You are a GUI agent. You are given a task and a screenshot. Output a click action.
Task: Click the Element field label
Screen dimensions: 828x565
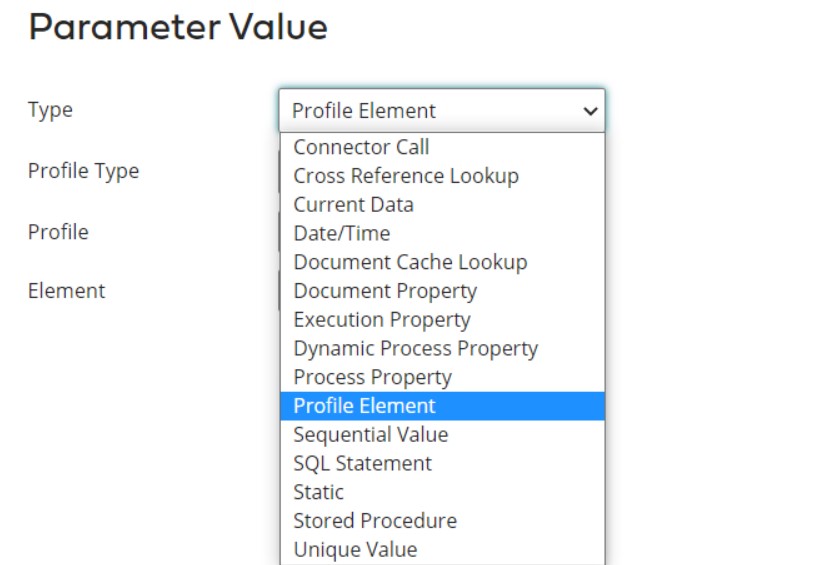(66, 291)
